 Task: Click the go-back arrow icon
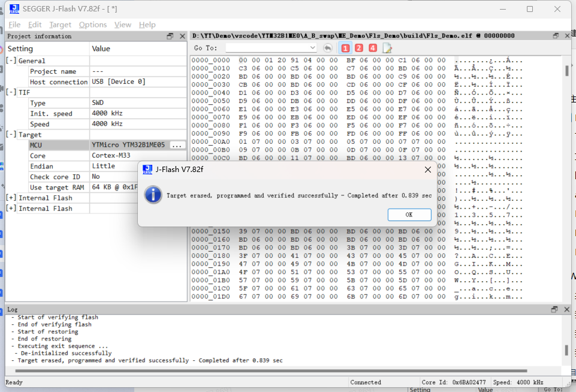coord(328,48)
